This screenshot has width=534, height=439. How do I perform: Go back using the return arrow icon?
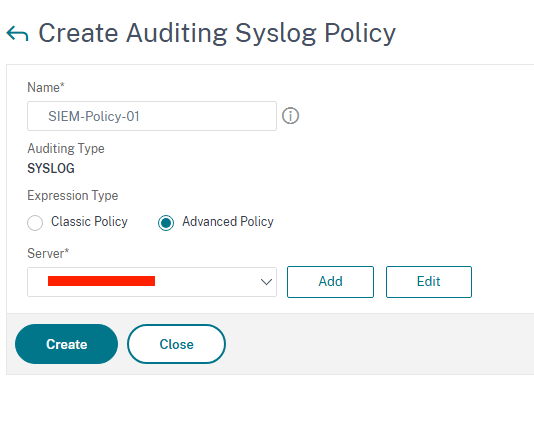[17, 34]
